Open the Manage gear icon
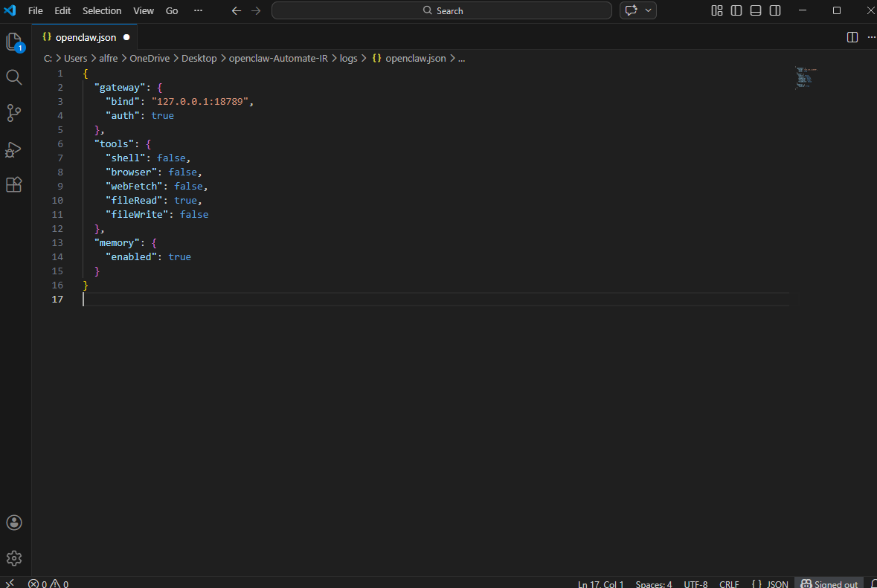The image size is (877, 588). point(14,558)
